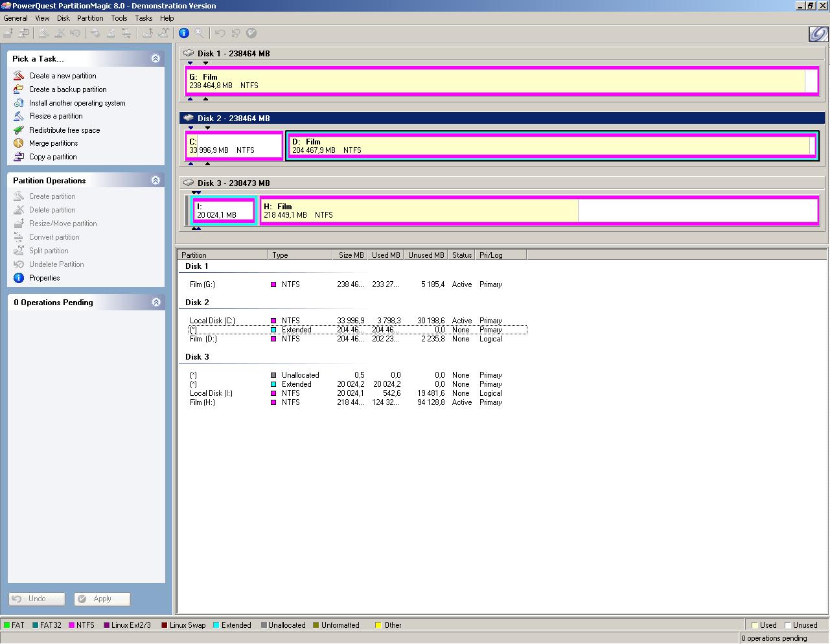Click the Undelete Partition operation link
The height and width of the screenshot is (644, 830).
coord(56,264)
